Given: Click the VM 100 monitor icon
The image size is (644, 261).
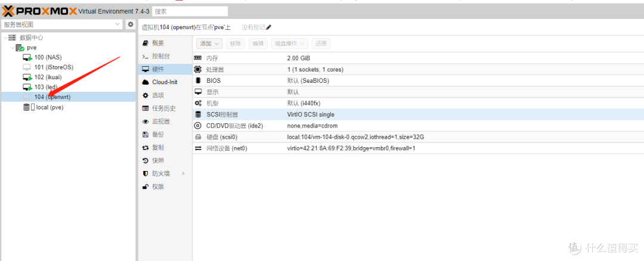Looking at the screenshot, I should (27, 57).
